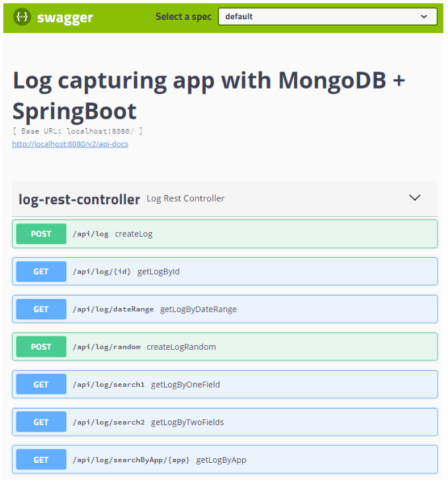This screenshot has height=482, width=448.
Task: Open the Select a spec dropdown
Action: 328,17
